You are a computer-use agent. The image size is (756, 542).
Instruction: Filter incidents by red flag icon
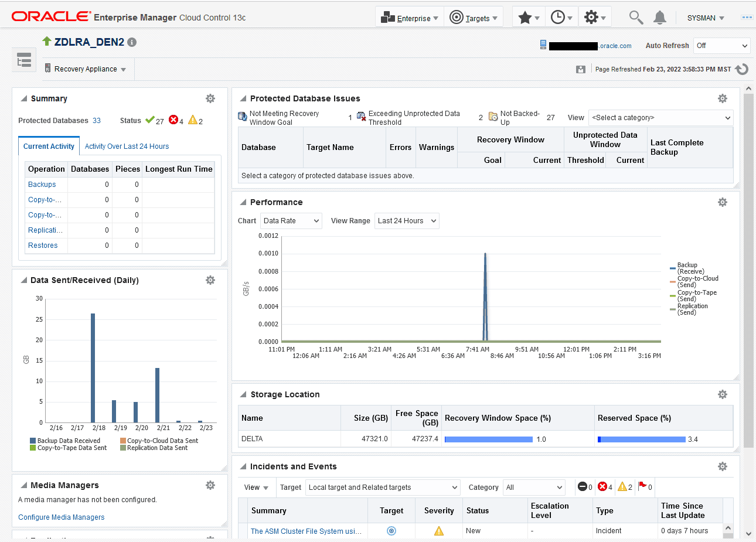click(x=642, y=486)
